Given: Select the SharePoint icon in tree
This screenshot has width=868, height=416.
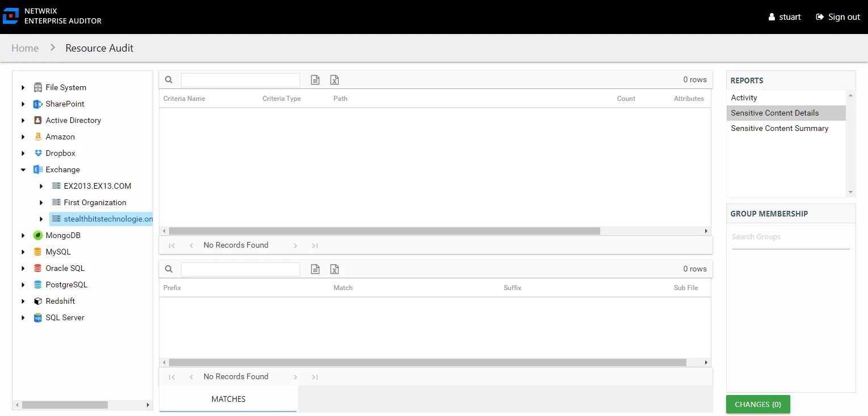Looking at the screenshot, I should click(38, 104).
